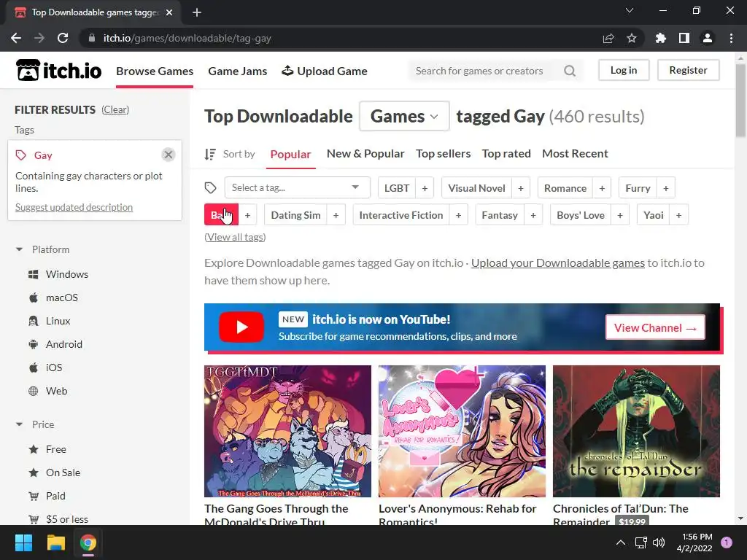Screen dimensions: 747x560
Task: Open Browse Games in navigation
Action: 155,71
